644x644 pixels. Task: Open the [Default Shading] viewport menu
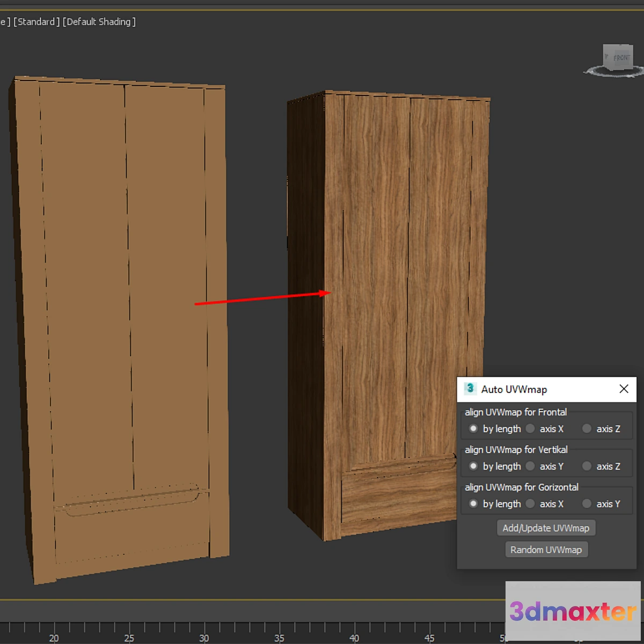[99, 22]
